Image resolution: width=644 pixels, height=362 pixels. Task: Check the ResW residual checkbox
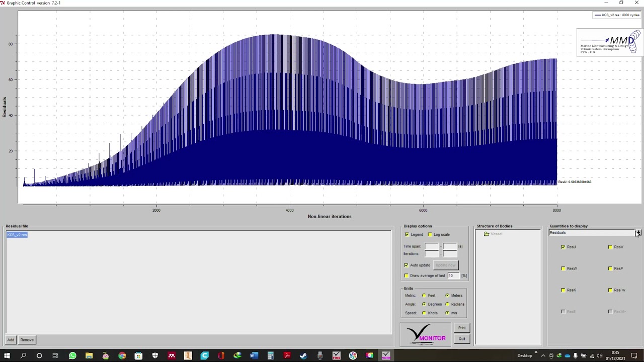point(563,268)
